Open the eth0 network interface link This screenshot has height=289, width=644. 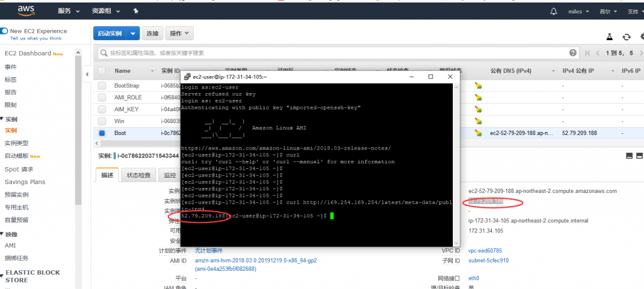tap(474, 278)
